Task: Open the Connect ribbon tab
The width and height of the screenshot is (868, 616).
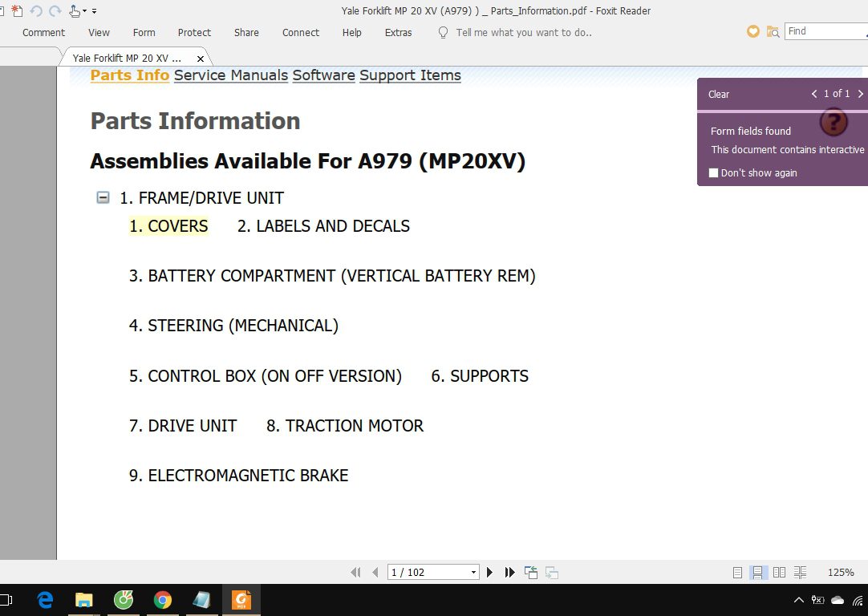Action: coord(301,33)
